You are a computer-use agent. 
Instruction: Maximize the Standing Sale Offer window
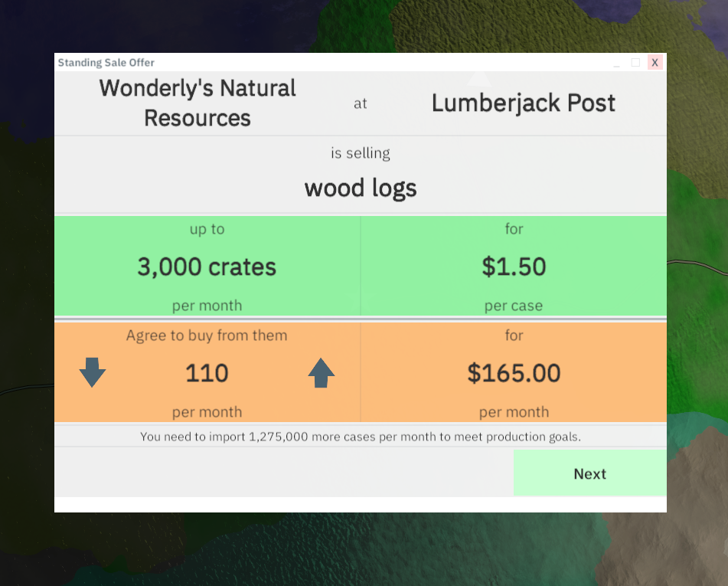pos(635,63)
